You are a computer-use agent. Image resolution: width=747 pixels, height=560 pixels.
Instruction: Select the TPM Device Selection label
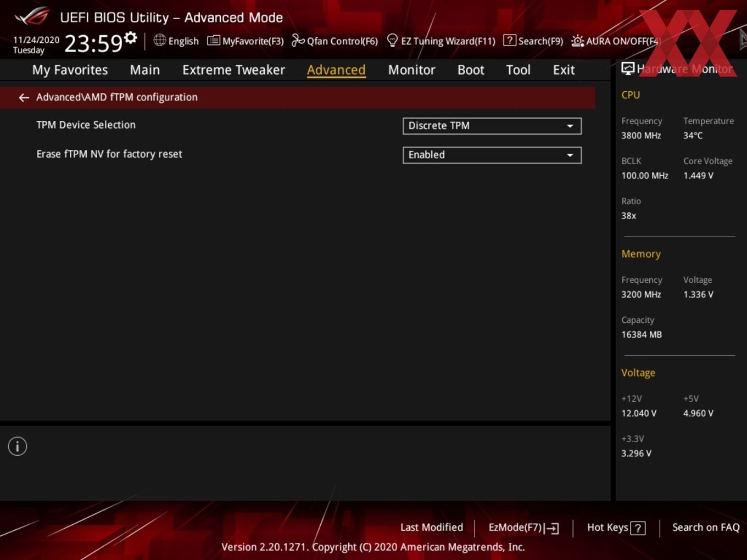point(86,125)
